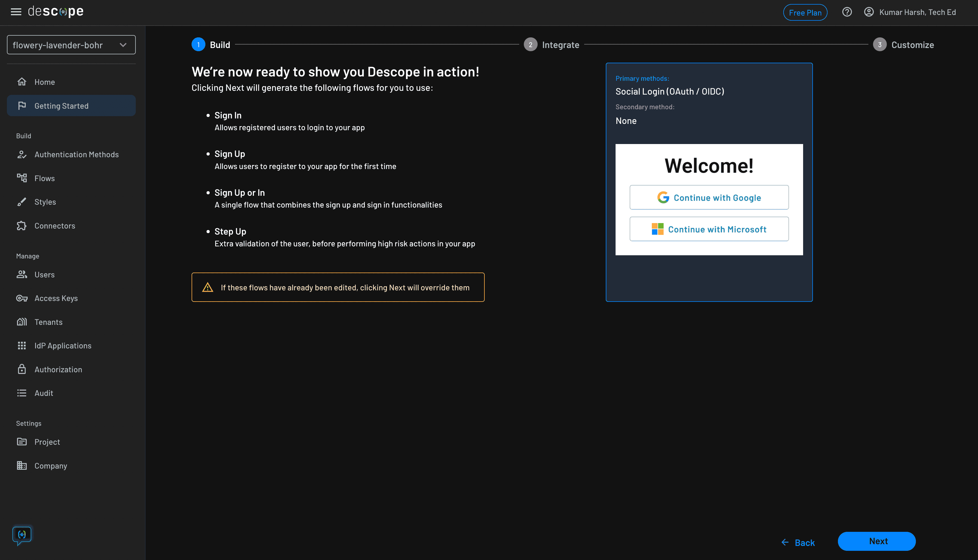Select Continue with Google in the preview

(x=709, y=197)
